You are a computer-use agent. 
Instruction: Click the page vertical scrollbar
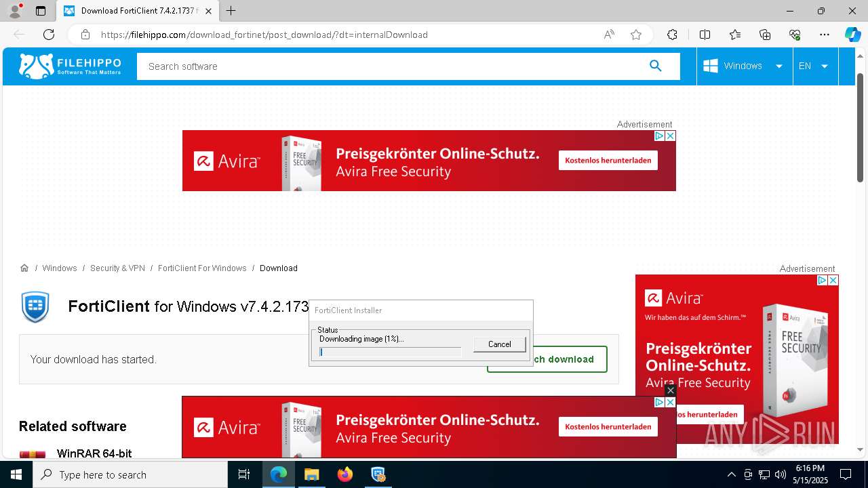tap(861, 127)
